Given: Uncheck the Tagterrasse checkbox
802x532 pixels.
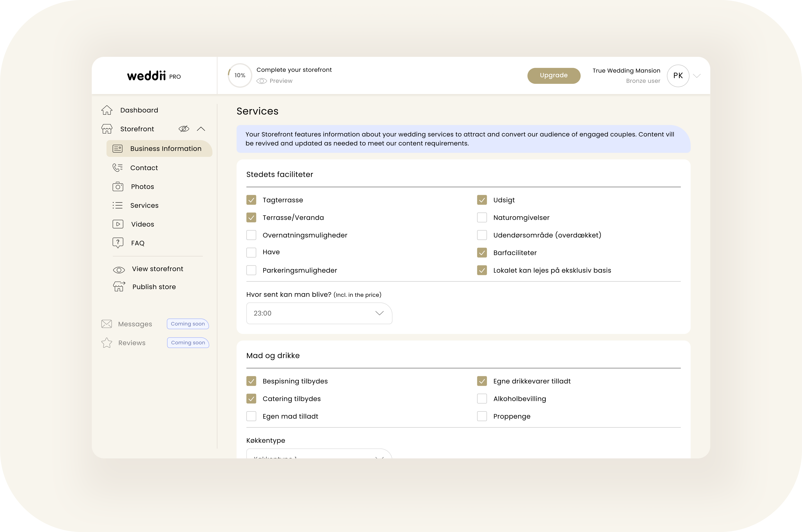Looking at the screenshot, I should point(251,200).
